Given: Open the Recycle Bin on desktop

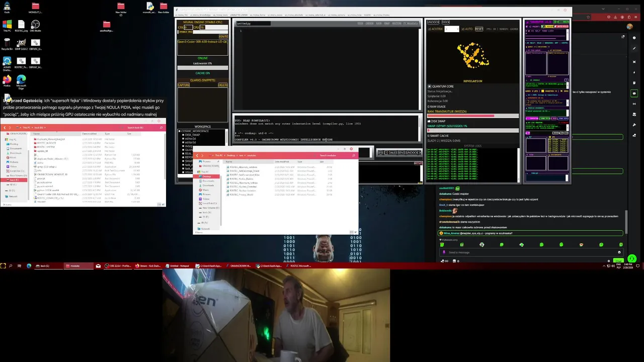Looking at the screenshot, I should click(x=7, y=44).
